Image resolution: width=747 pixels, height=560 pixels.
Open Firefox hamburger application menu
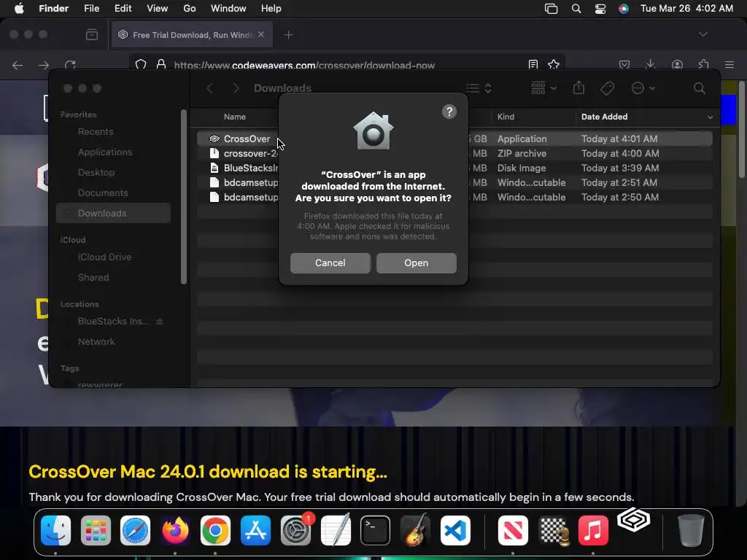tap(729, 64)
